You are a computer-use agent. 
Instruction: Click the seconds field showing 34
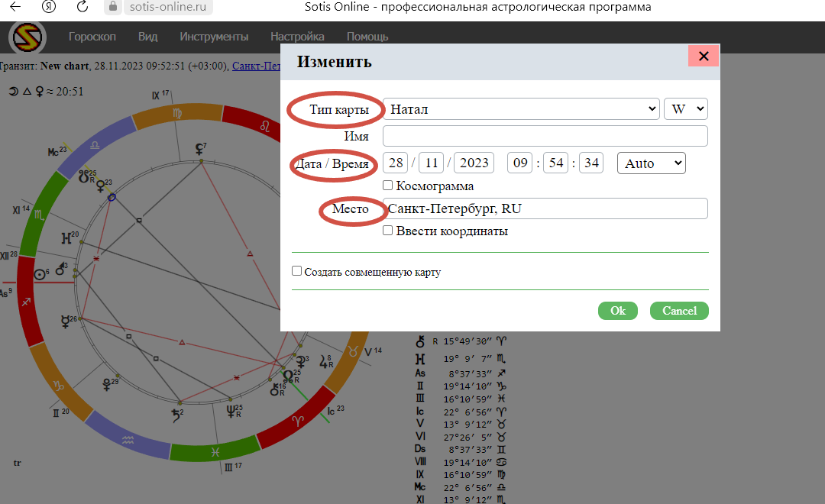tap(591, 163)
